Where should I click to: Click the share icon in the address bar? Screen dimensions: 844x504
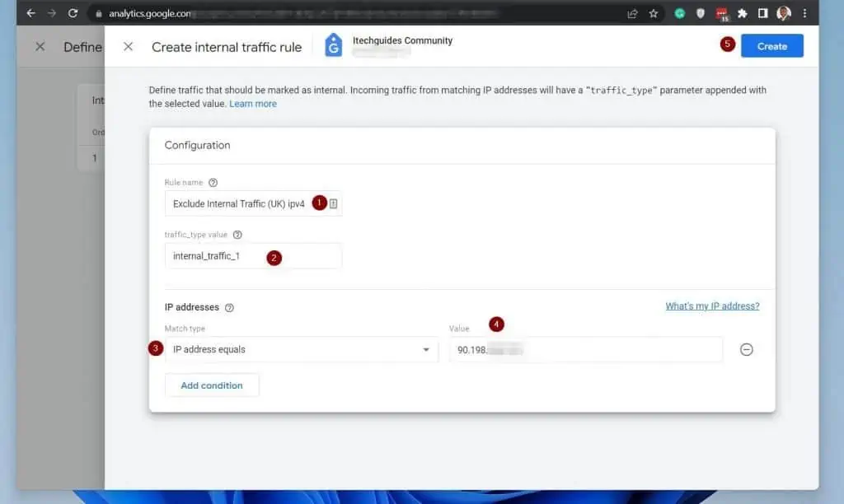tap(632, 13)
